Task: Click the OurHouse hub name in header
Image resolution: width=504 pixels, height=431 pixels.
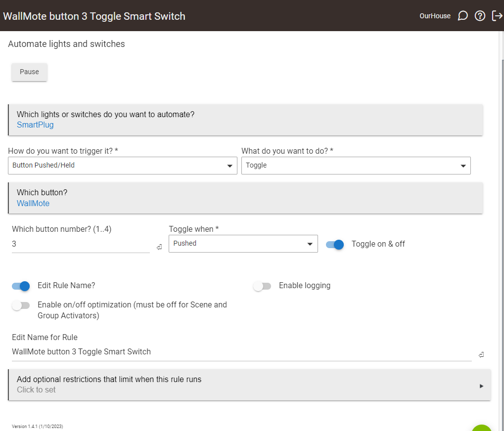Action: click(435, 16)
